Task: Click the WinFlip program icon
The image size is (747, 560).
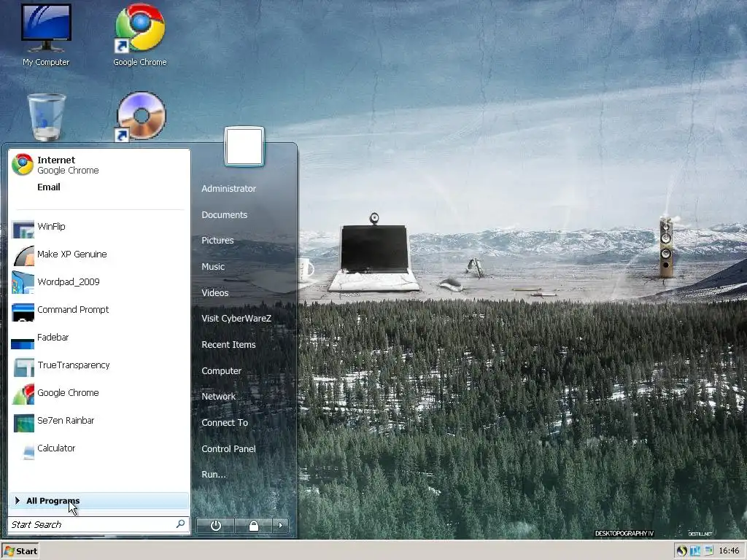Action: pos(23,228)
